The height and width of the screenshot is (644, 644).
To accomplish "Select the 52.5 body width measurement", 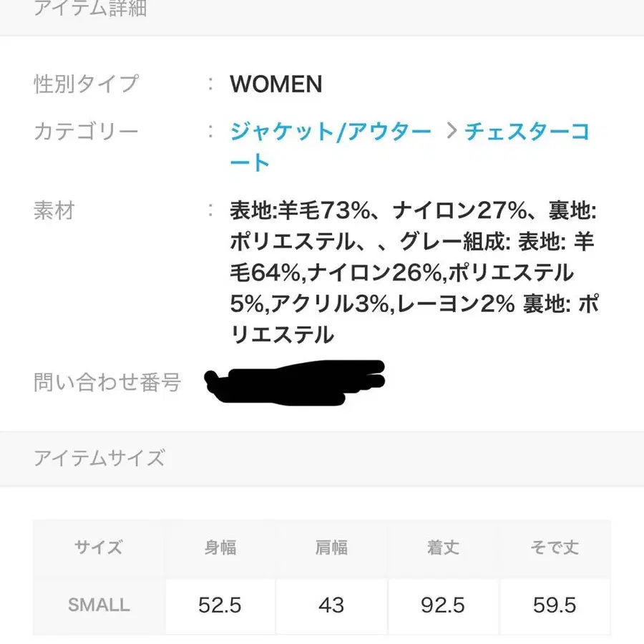I will tap(220, 605).
